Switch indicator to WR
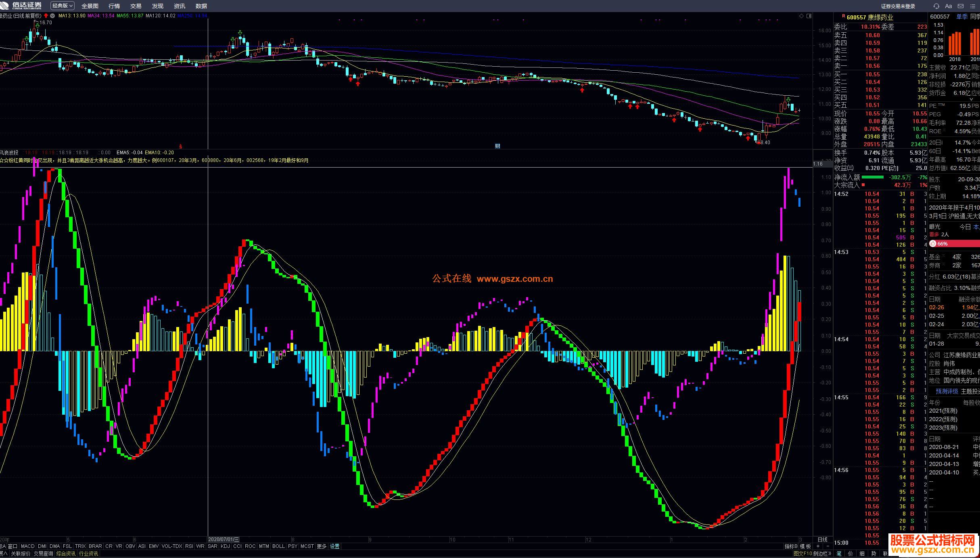 click(x=200, y=546)
